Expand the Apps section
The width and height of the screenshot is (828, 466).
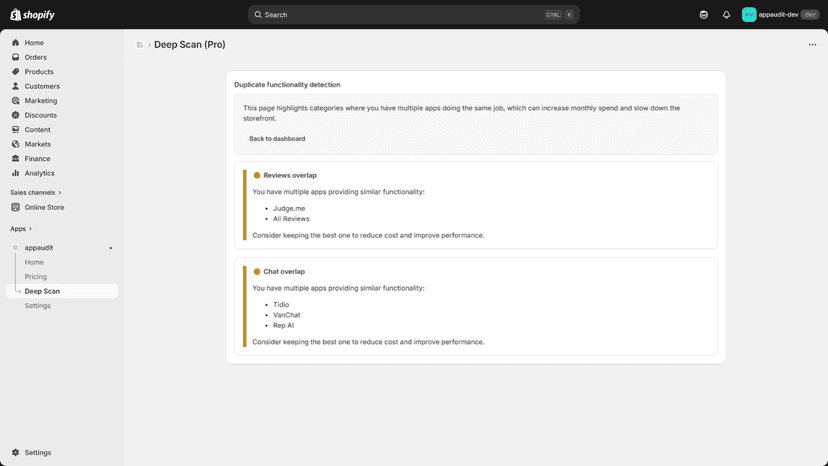(21, 229)
